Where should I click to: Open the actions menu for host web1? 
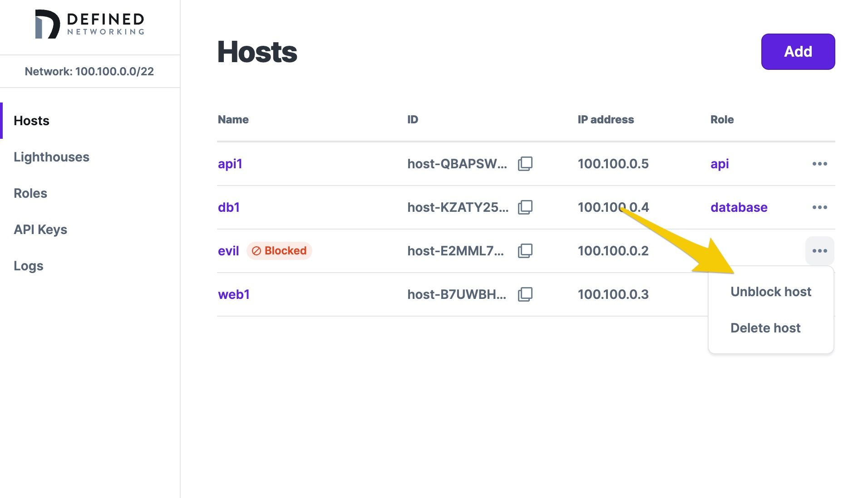pyautogui.click(x=820, y=294)
